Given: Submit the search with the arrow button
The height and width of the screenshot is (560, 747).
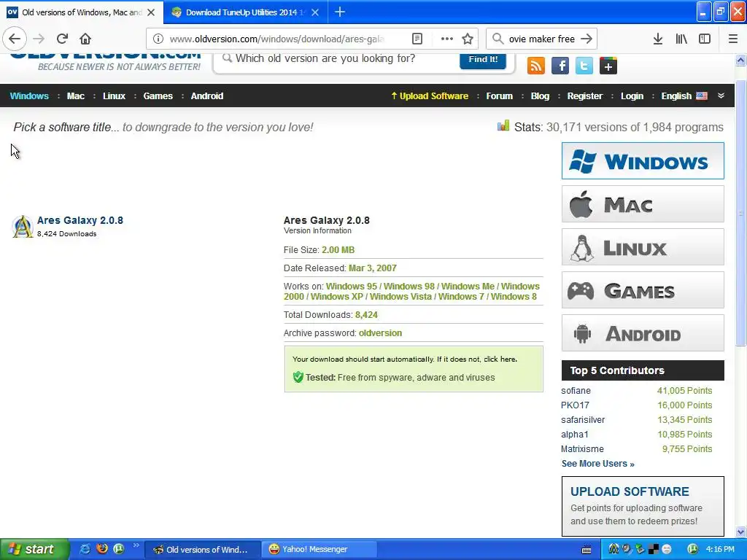Looking at the screenshot, I should pyautogui.click(x=587, y=39).
